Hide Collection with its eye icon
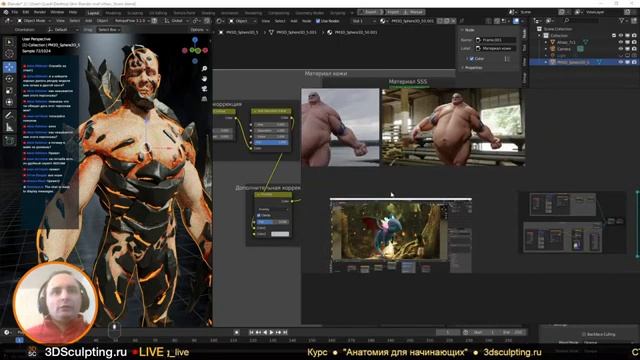The image size is (640, 360). pos(621,36)
